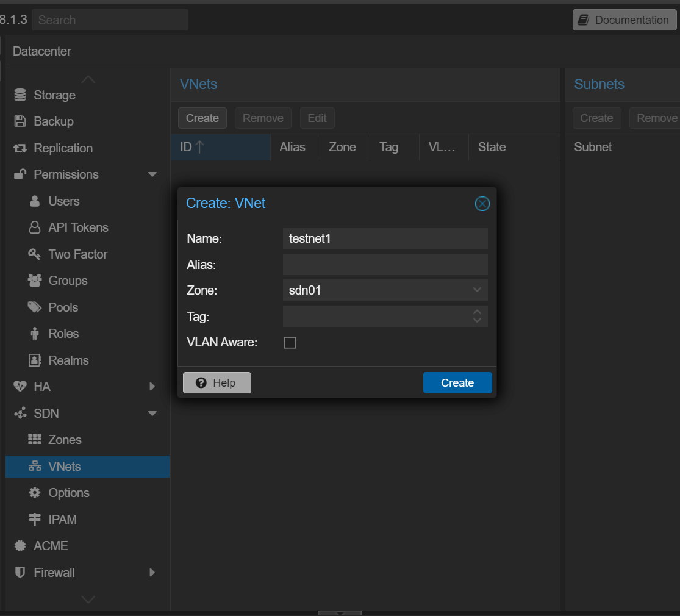Click the Storage database icon in sidebar
This screenshot has width=680, height=616.
tap(20, 95)
